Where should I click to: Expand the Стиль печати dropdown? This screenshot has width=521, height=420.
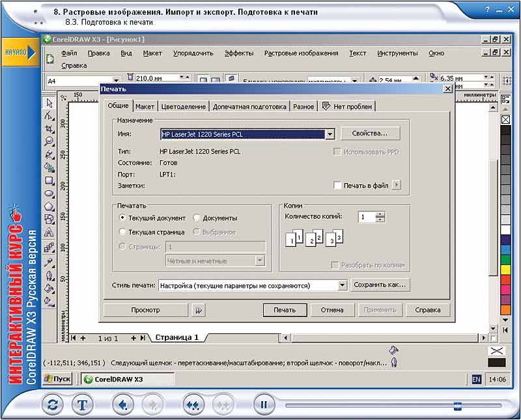point(343,285)
